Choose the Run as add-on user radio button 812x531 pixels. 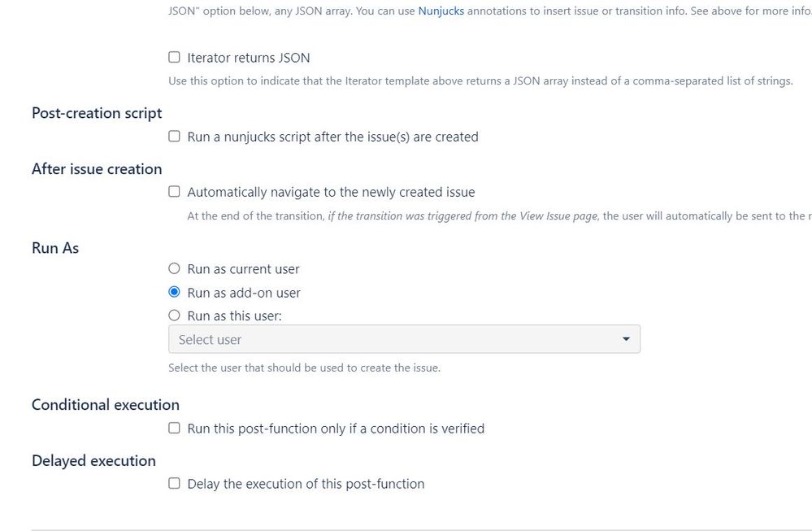174,292
